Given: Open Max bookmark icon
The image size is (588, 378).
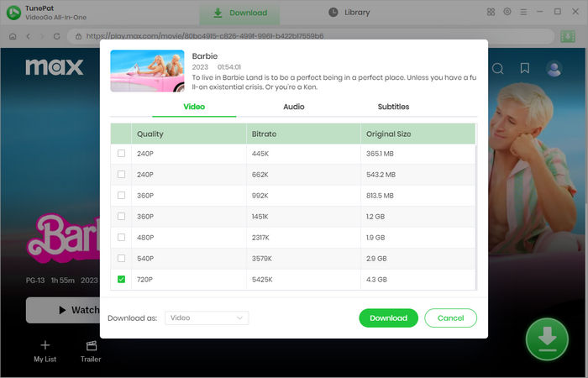Looking at the screenshot, I should point(525,68).
